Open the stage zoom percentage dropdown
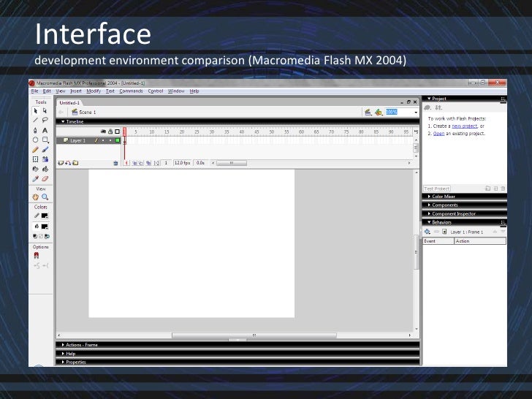 pos(416,113)
